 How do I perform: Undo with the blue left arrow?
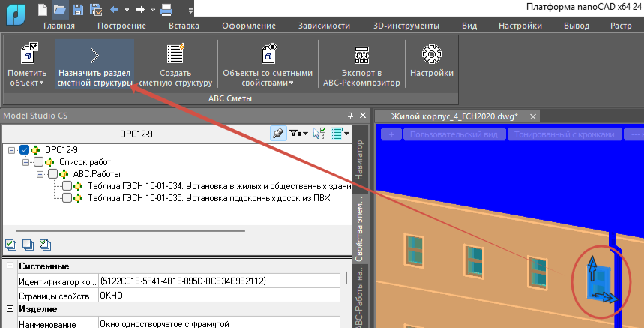coord(114,9)
